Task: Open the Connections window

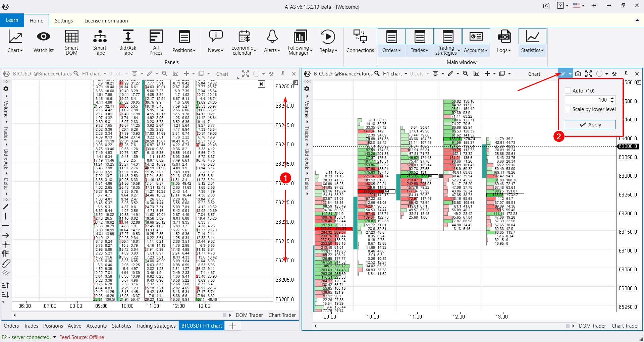Action: [360, 42]
